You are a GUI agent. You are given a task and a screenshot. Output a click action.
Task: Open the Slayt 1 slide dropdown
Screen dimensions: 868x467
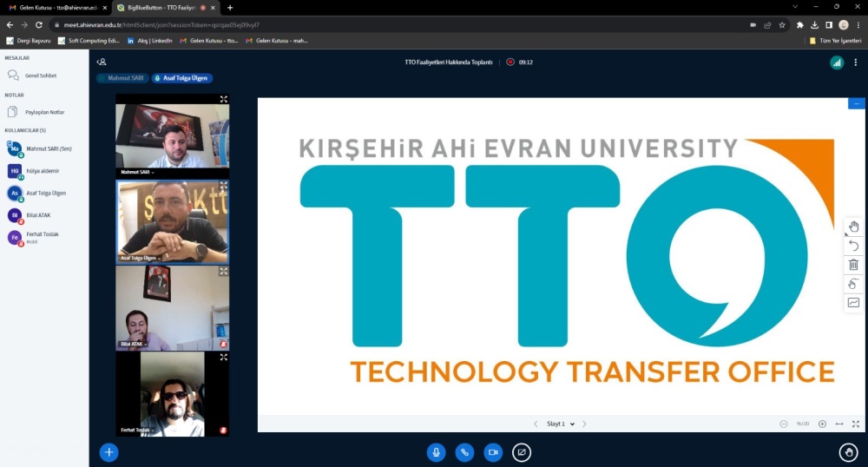(561, 424)
